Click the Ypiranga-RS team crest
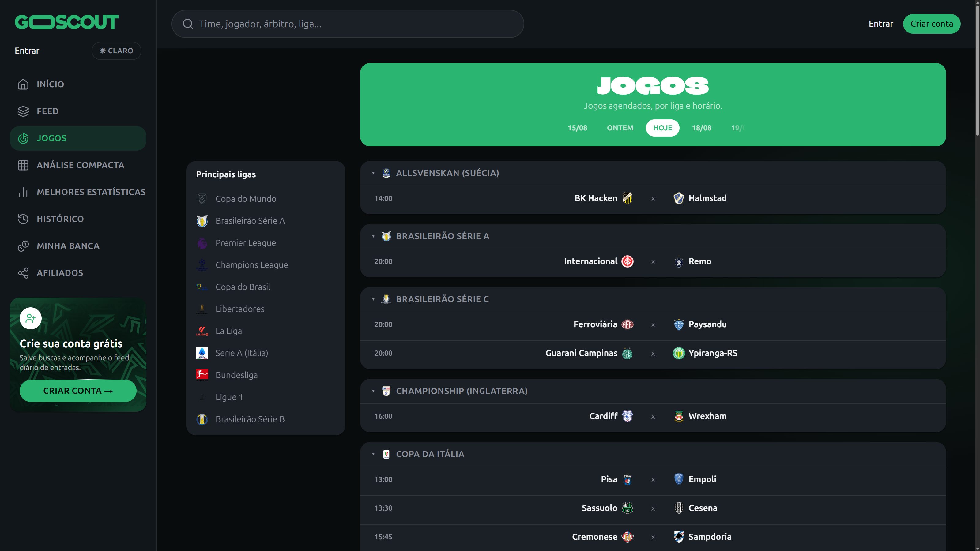This screenshot has width=980, height=551. (679, 353)
